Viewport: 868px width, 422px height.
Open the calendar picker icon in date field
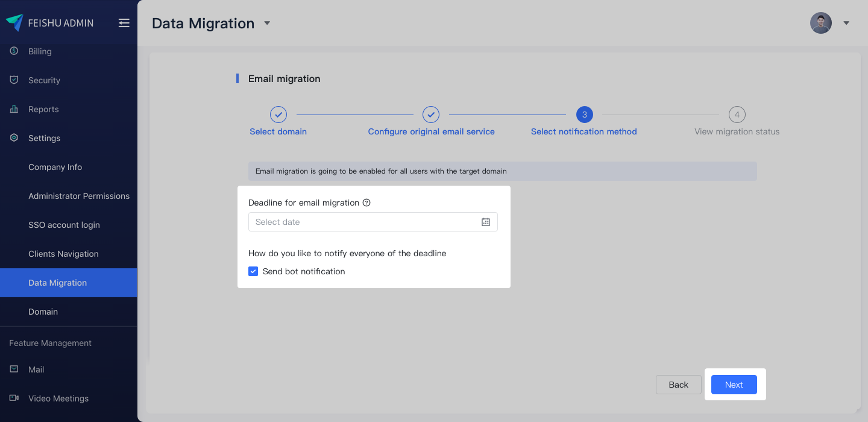486,222
